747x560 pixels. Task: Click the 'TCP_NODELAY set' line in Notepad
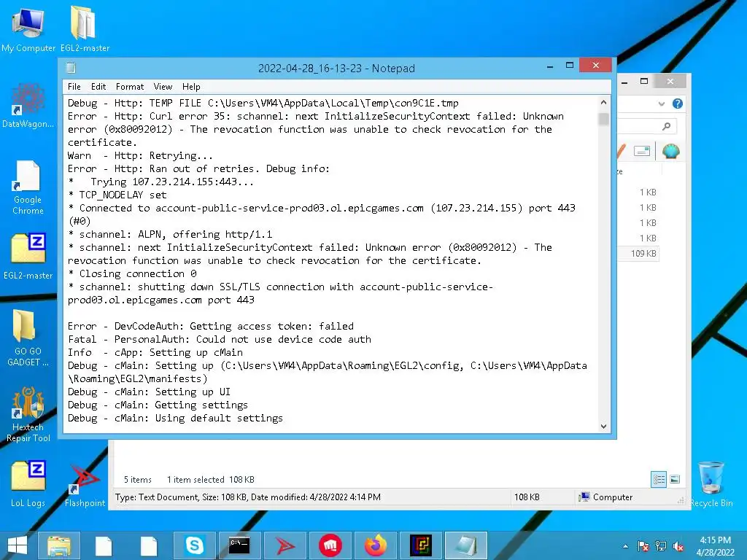pos(117,195)
